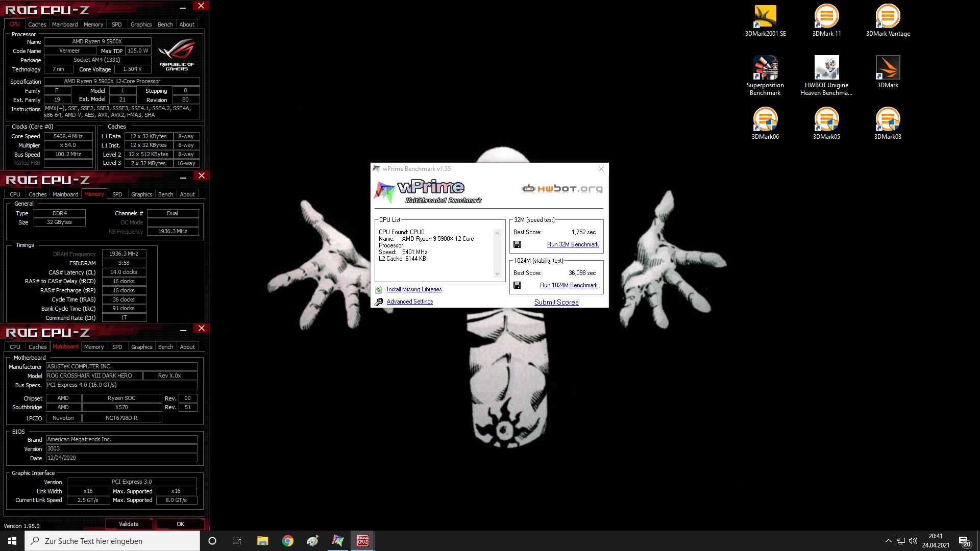The image size is (980, 551).
Task: Open 3DMark 11 desktop shortcut
Action: tap(826, 21)
